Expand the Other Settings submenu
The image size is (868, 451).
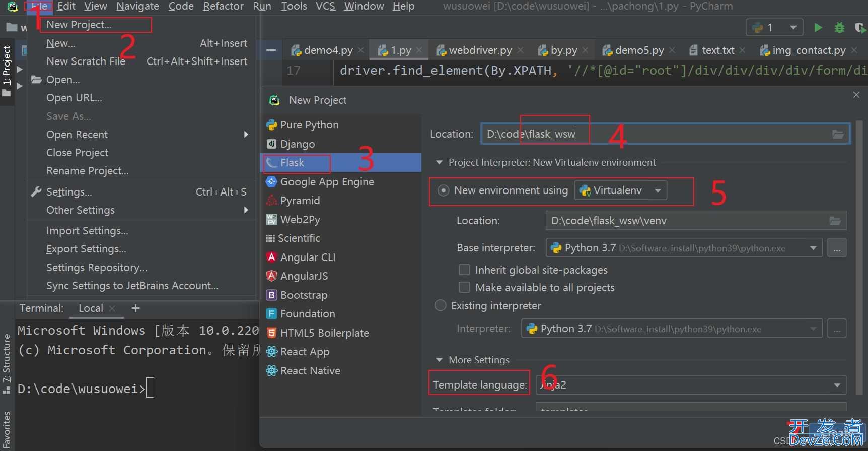pos(142,210)
